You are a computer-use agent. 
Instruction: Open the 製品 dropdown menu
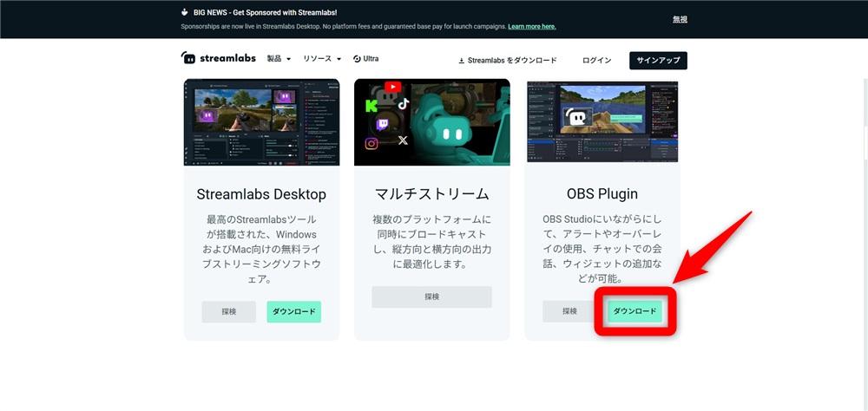(x=279, y=59)
